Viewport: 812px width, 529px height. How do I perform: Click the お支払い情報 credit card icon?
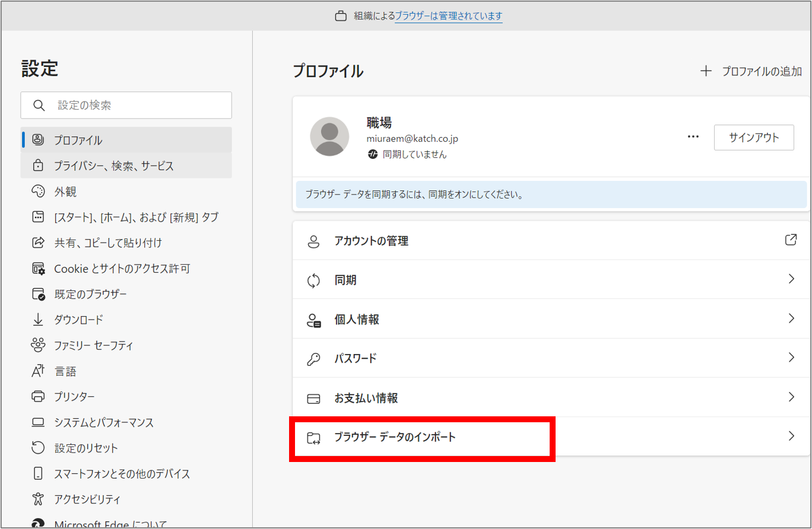313,398
